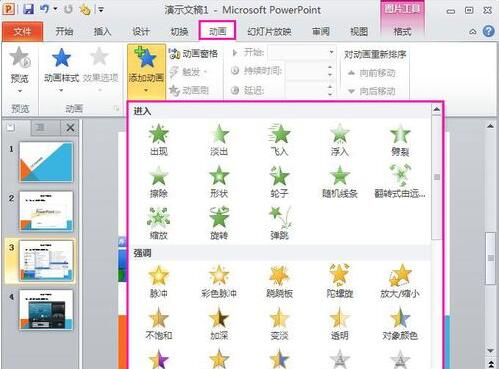Click 向后移动 reorder button
This screenshot has height=369, width=499.
tap(371, 91)
